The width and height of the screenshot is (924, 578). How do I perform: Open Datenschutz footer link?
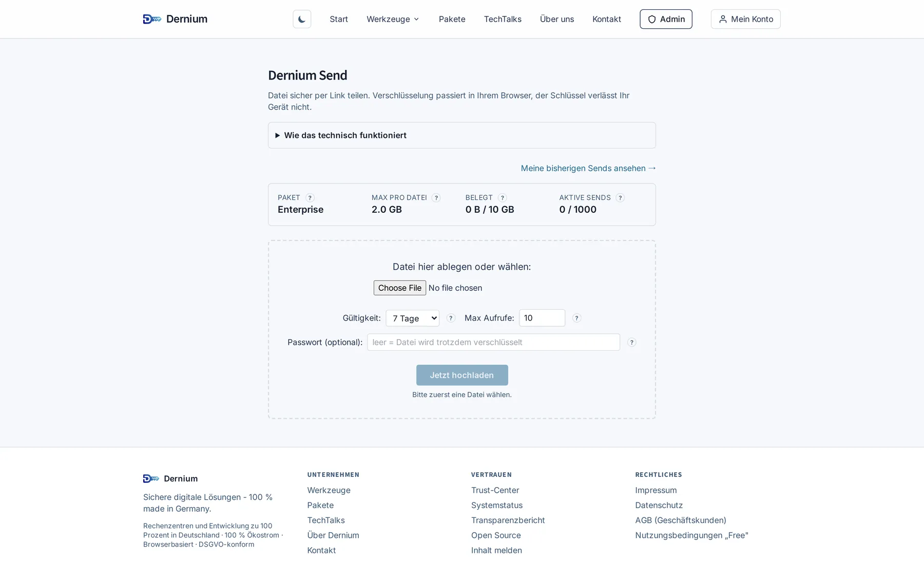(x=659, y=505)
